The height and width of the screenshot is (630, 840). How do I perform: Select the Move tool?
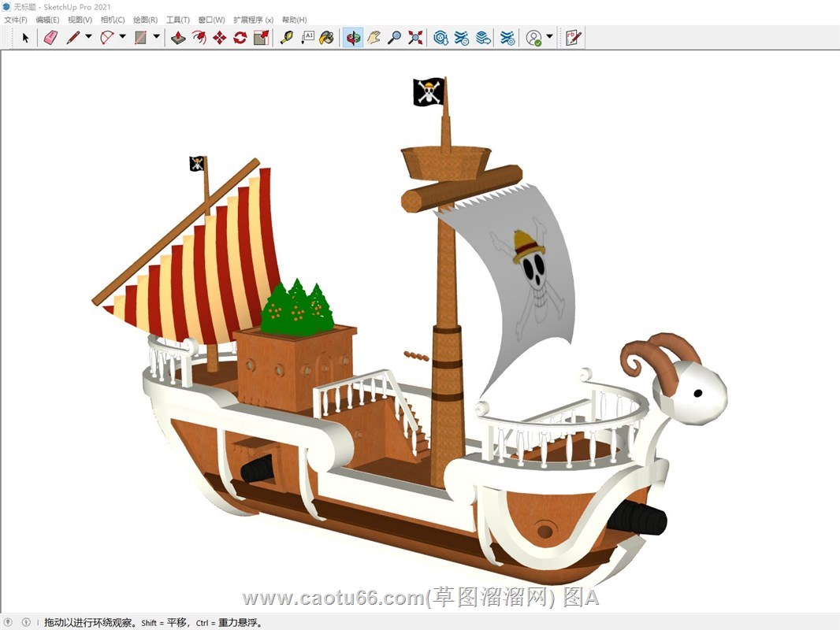pyautogui.click(x=220, y=38)
